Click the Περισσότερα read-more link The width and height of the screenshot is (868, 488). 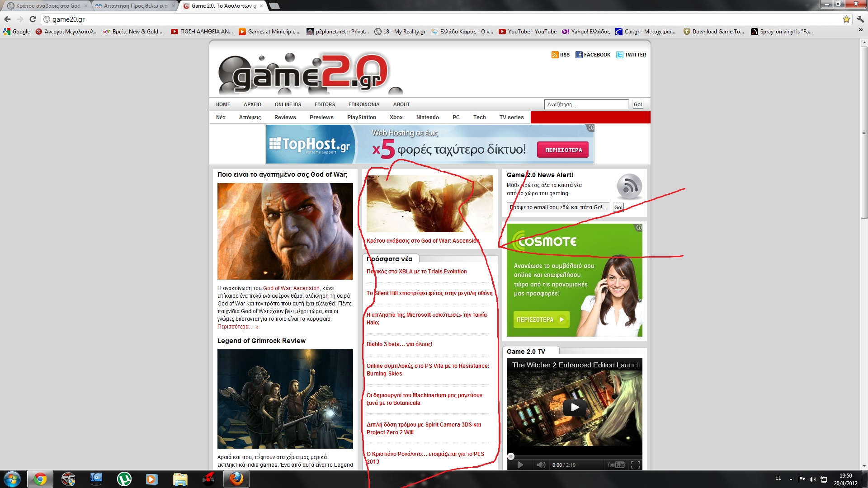point(238,327)
